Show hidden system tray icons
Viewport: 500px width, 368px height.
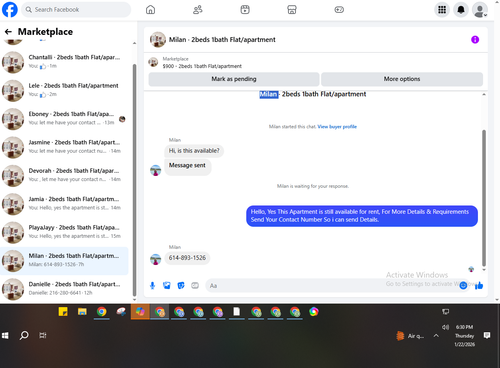tap(436, 336)
